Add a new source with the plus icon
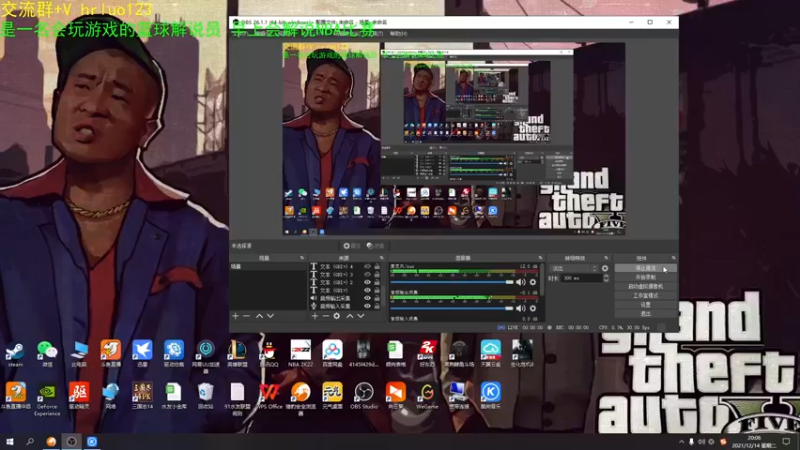 coord(314,316)
